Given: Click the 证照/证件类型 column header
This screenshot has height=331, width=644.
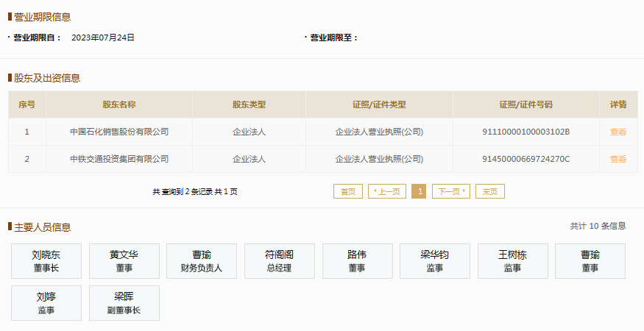Looking at the screenshot, I should [x=379, y=104].
